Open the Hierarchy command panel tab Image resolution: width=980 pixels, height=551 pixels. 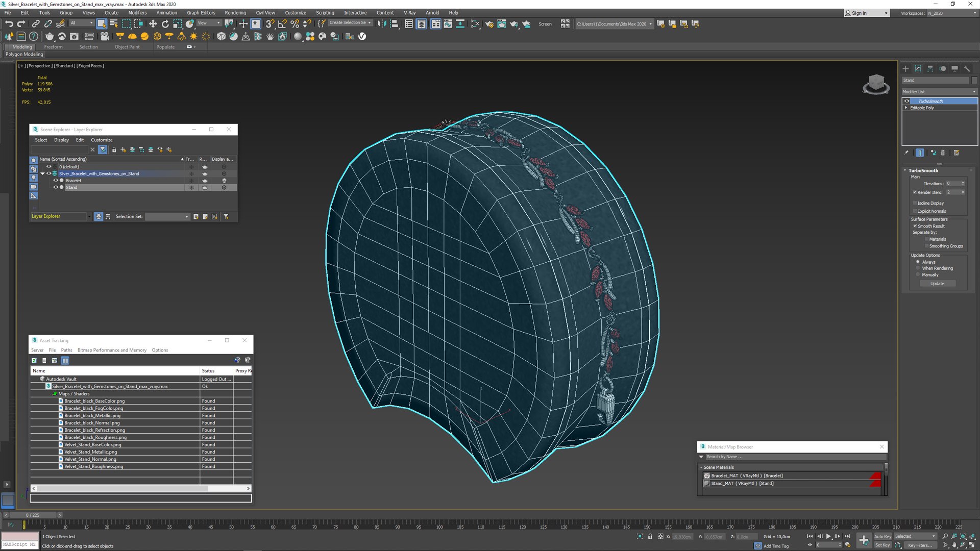coord(930,69)
